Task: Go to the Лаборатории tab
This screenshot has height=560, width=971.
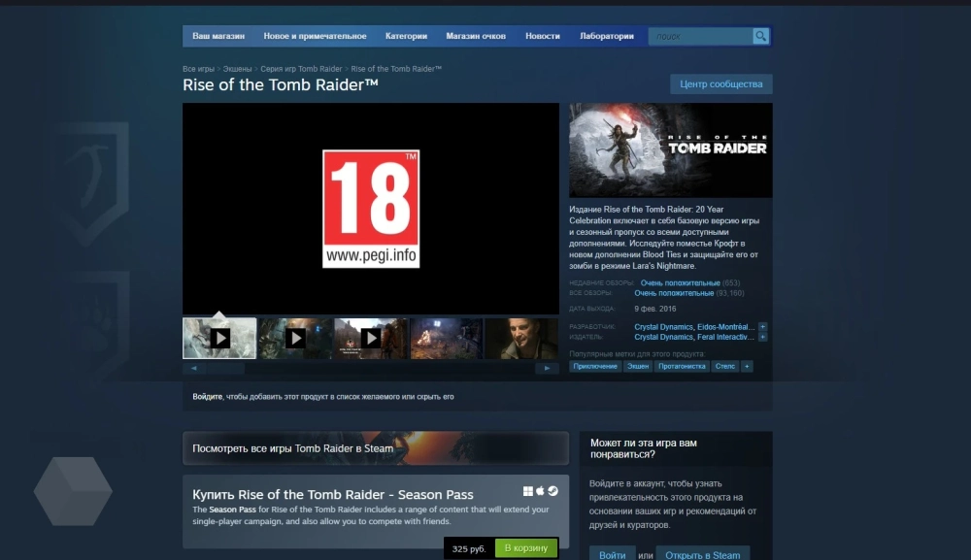Action: point(607,36)
